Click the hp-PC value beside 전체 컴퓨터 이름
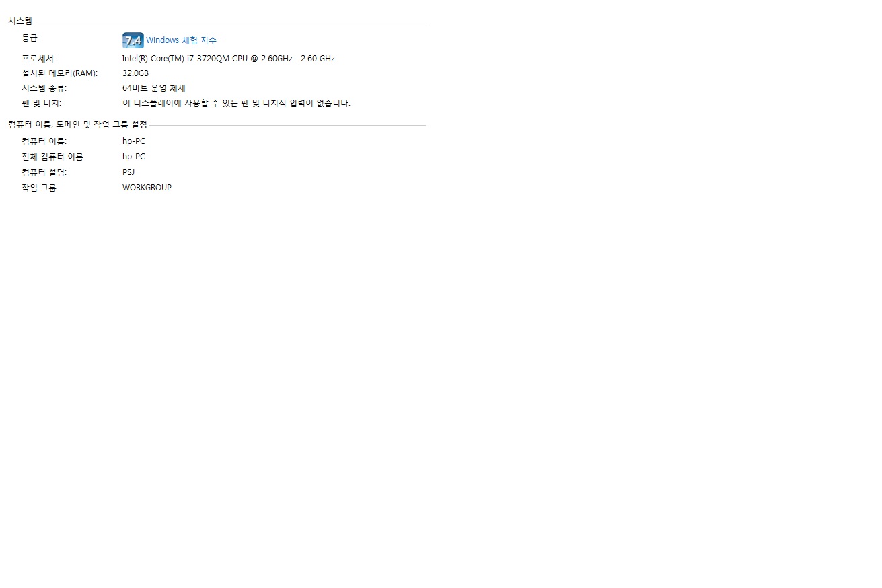 pos(134,157)
